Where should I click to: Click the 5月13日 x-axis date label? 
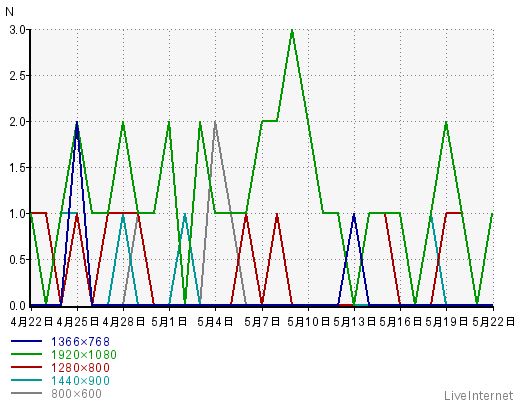pos(354,322)
